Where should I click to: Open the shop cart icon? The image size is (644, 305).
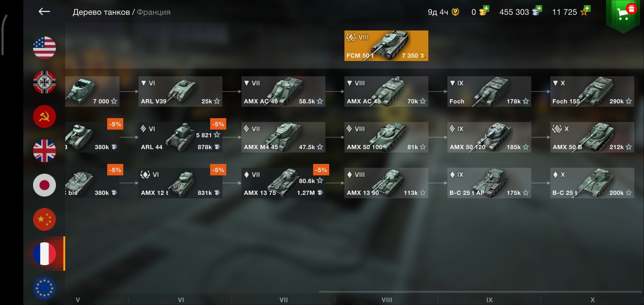click(622, 15)
